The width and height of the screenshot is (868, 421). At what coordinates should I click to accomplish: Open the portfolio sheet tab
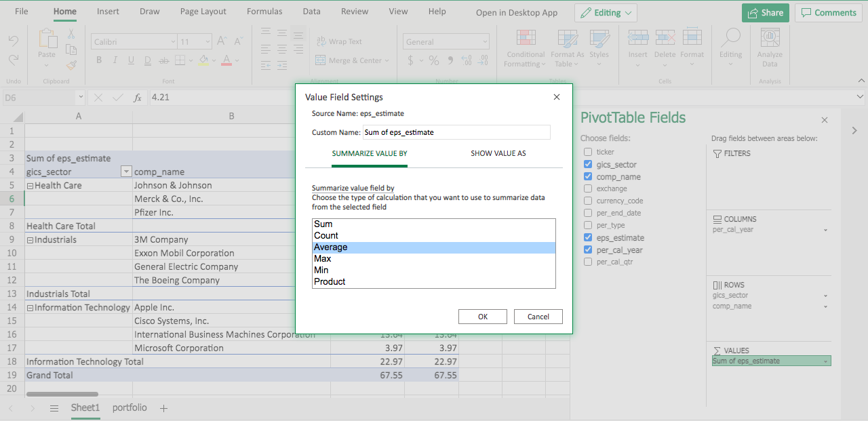coord(130,408)
